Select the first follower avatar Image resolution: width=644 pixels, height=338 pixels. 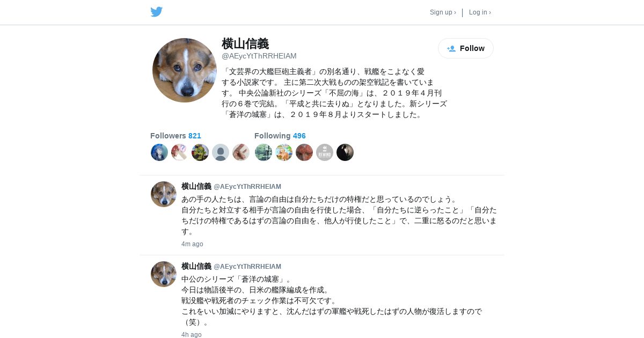(159, 152)
